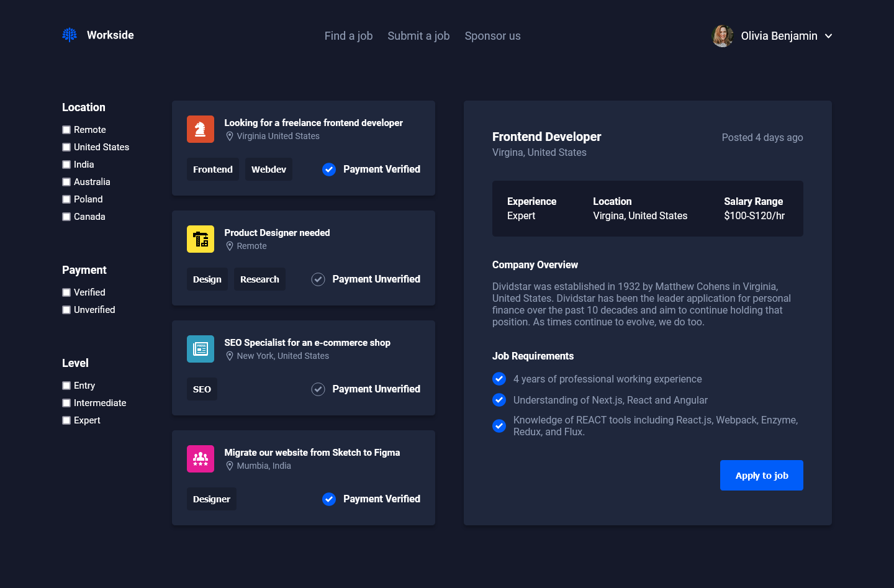The width and height of the screenshot is (894, 588).
Task: Select the Expert level checkbox
Action: tap(66, 420)
